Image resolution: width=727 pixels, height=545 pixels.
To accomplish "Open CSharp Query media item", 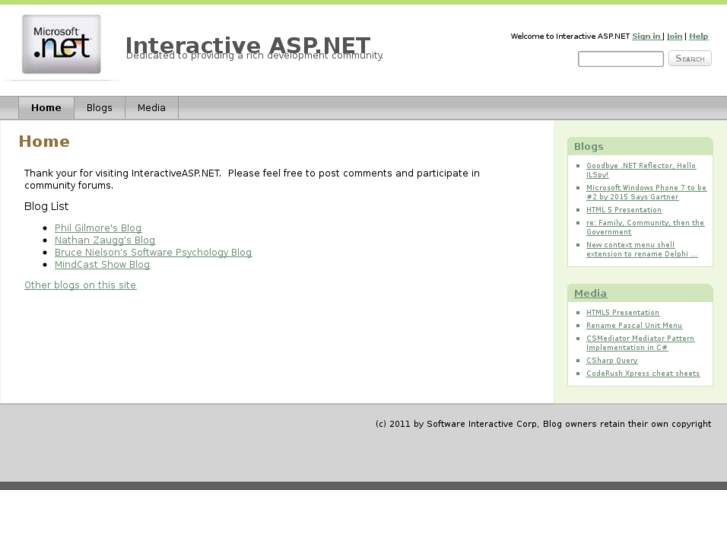I will click(612, 360).
